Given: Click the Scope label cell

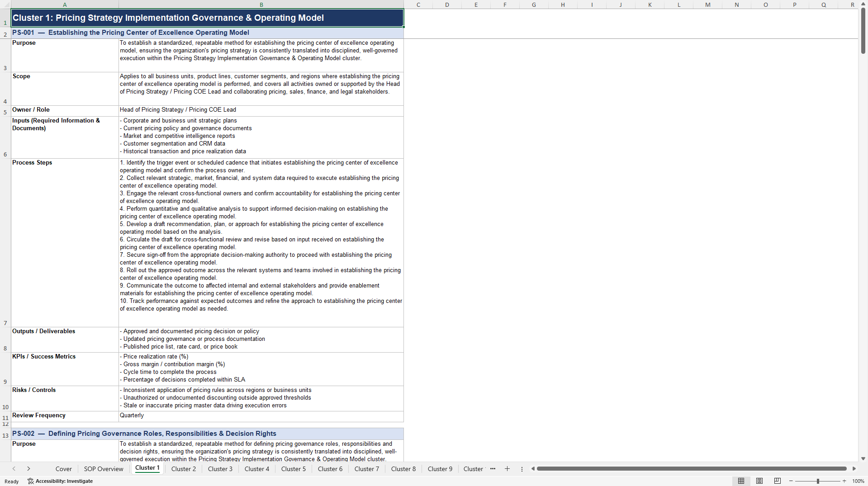Looking at the screenshot, I should coord(65,89).
